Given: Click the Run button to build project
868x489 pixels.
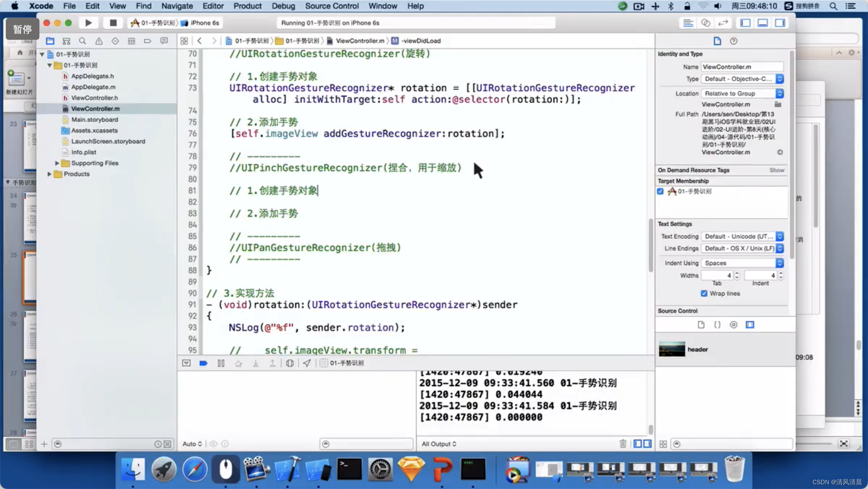Looking at the screenshot, I should pyautogui.click(x=88, y=23).
